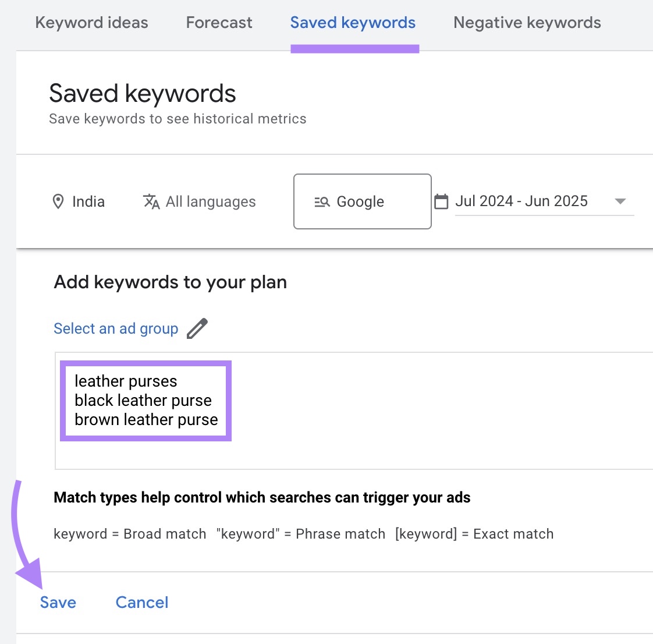This screenshot has width=653, height=644.
Task: Change the Jul 2024 - Jun 2025 date range
Action: [x=521, y=201]
